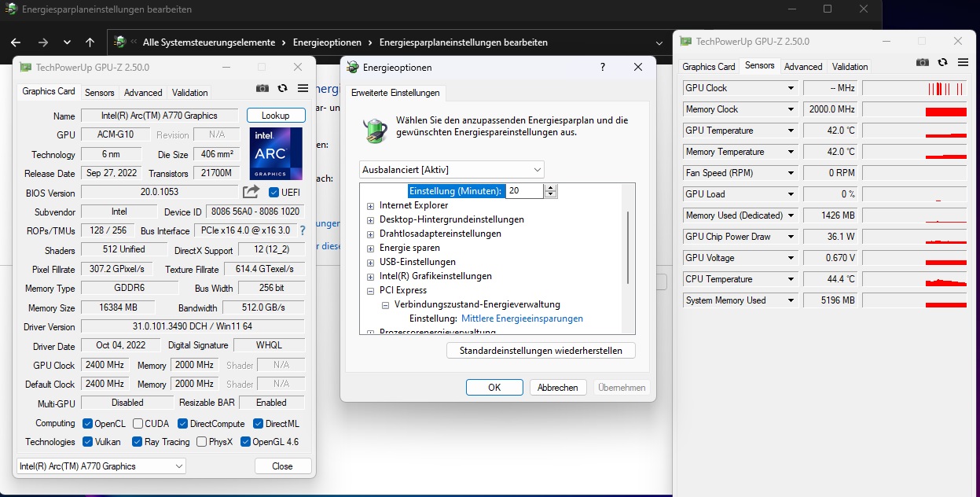
Task: Click Close in the left GPU-Z window
Action: click(283, 466)
